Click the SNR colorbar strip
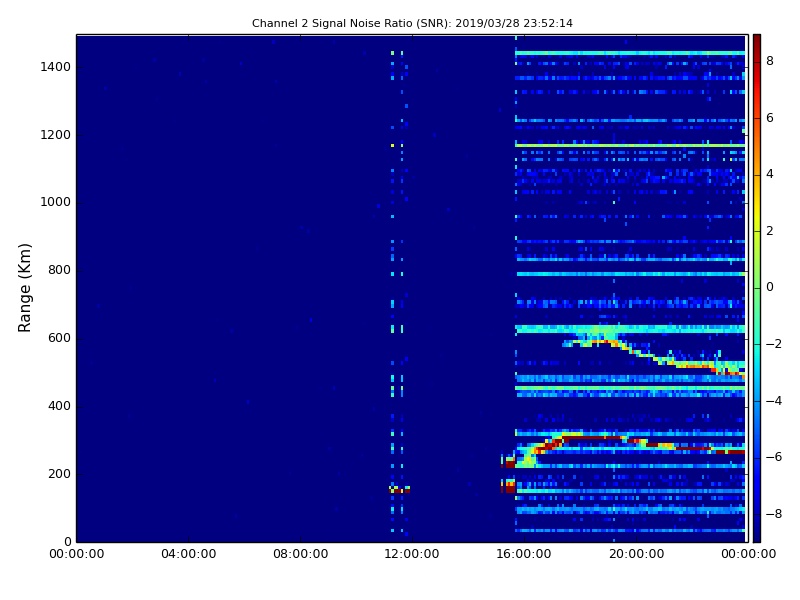The image size is (800, 600). [757, 288]
